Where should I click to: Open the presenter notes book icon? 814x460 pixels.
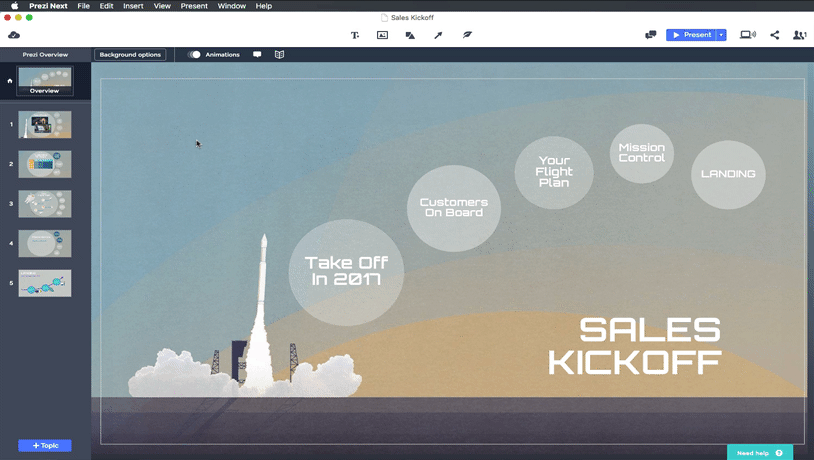(x=280, y=55)
